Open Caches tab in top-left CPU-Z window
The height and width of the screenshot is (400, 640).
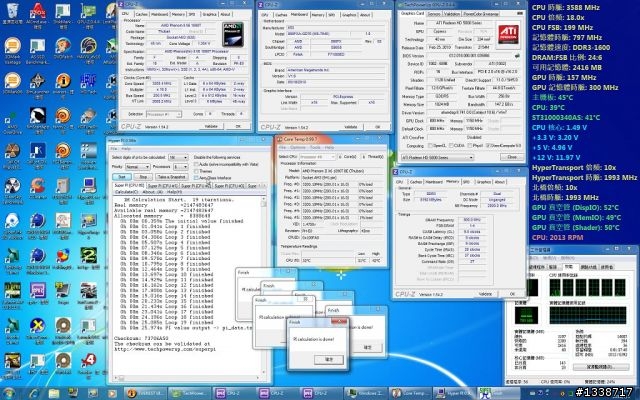click(x=142, y=14)
